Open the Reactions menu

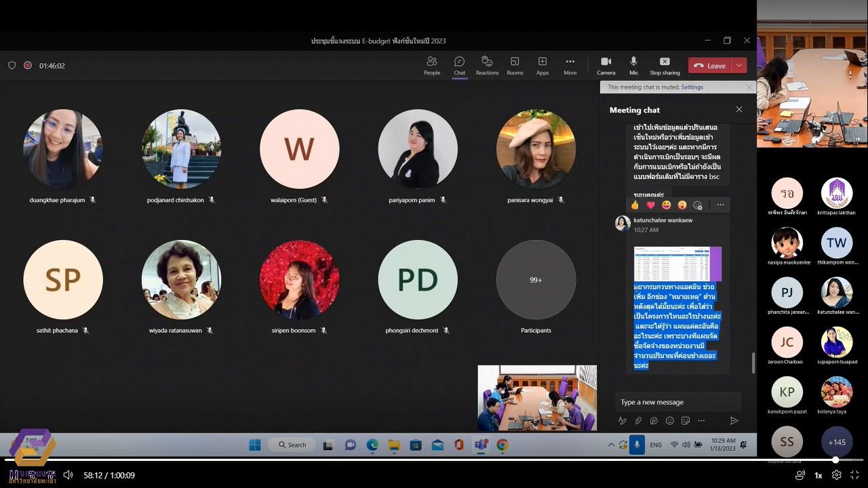click(487, 65)
